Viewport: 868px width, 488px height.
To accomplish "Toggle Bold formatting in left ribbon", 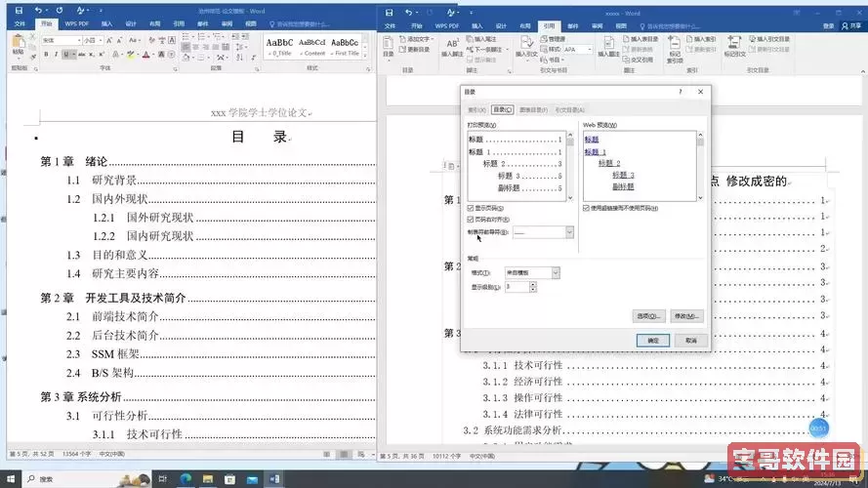I will click(45, 55).
